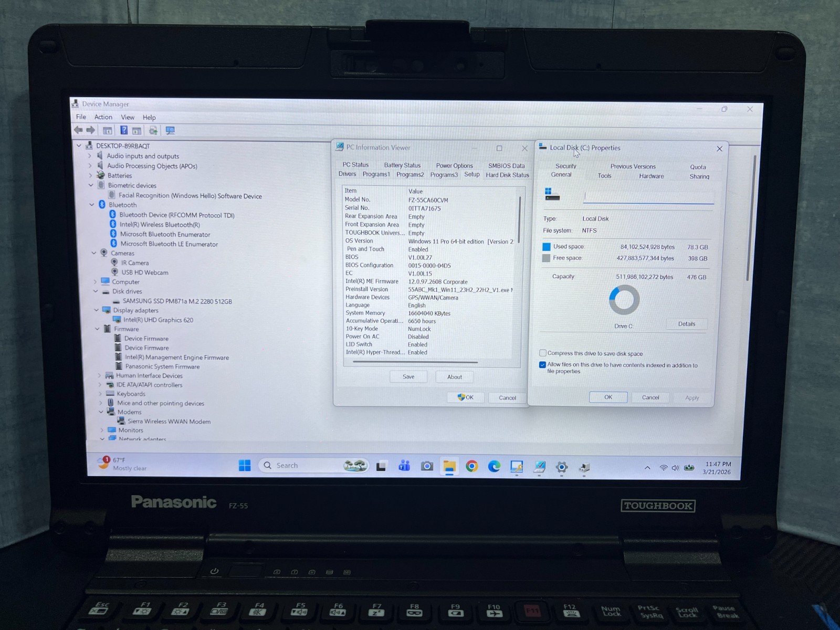The image size is (840, 630).
Task: Collapse the Bluetooth node
Action: click(x=92, y=205)
